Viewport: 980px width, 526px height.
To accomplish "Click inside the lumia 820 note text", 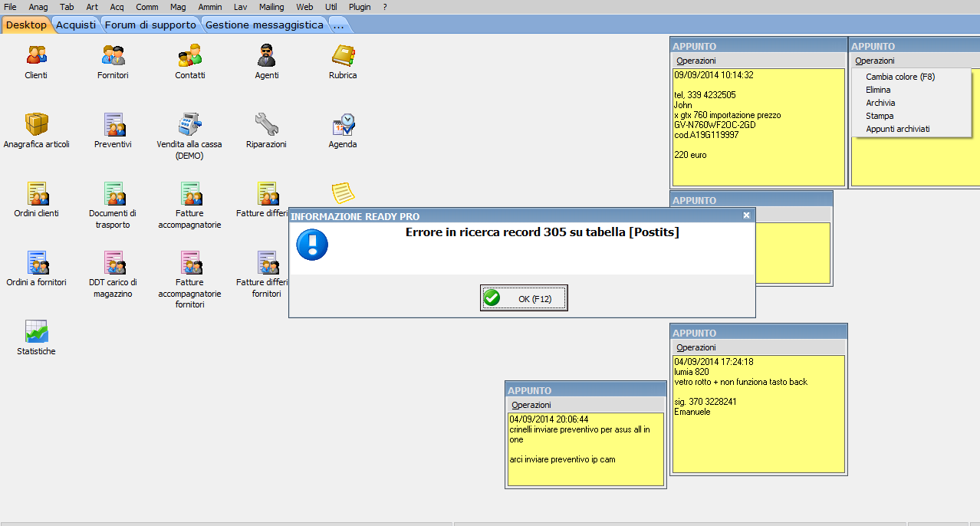I will pyautogui.click(x=758, y=414).
